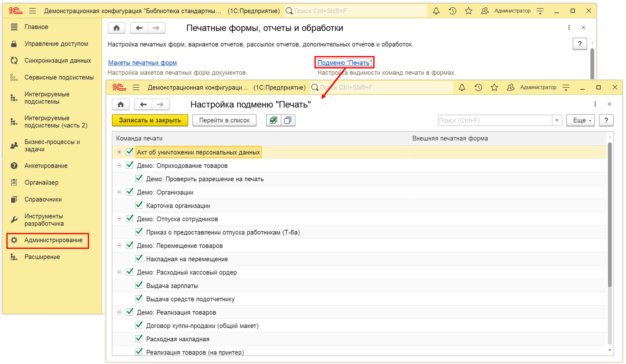
Task: Click the notifications bell in back window
Action: pyautogui.click(x=436, y=11)
